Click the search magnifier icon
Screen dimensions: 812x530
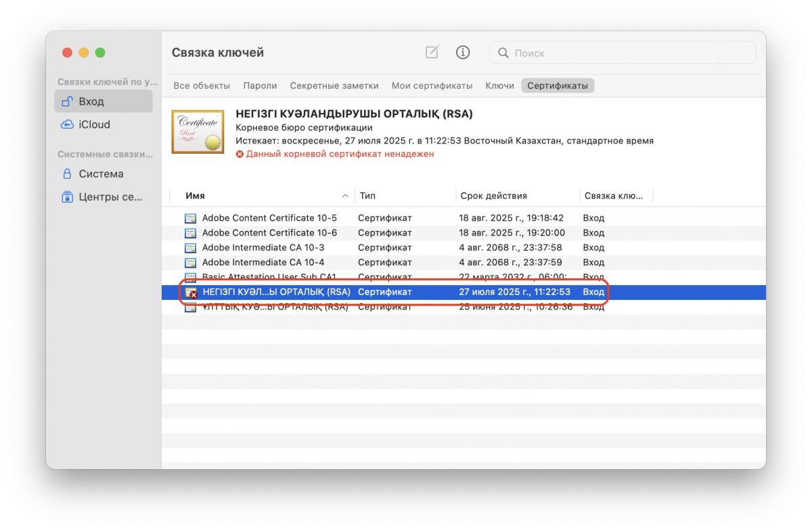tap(503, 53)
